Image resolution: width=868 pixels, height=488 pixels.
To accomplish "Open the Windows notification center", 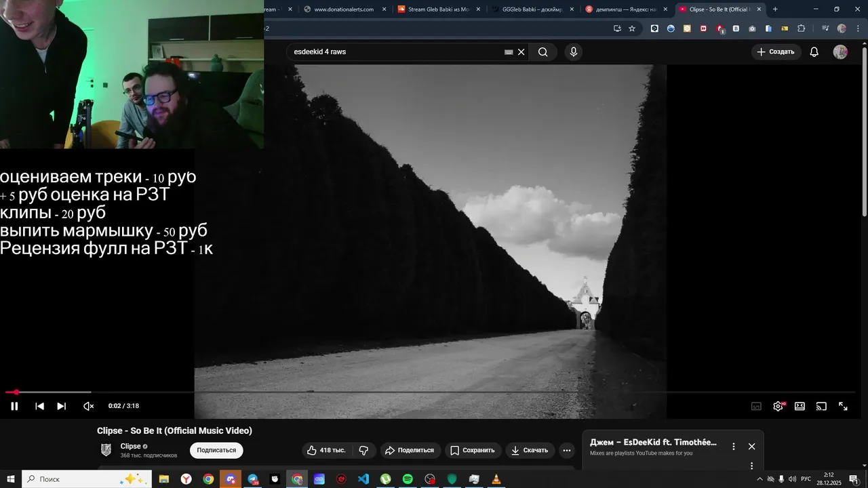I will [x=854, y=479].
